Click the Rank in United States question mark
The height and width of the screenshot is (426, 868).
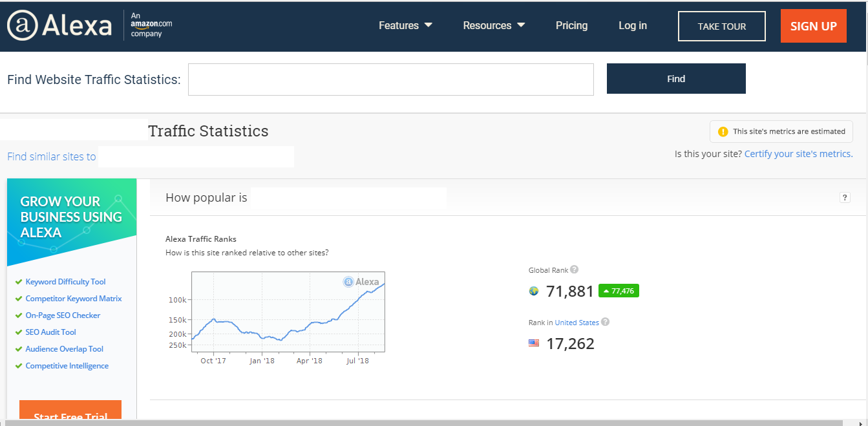[x=606, y=322]
